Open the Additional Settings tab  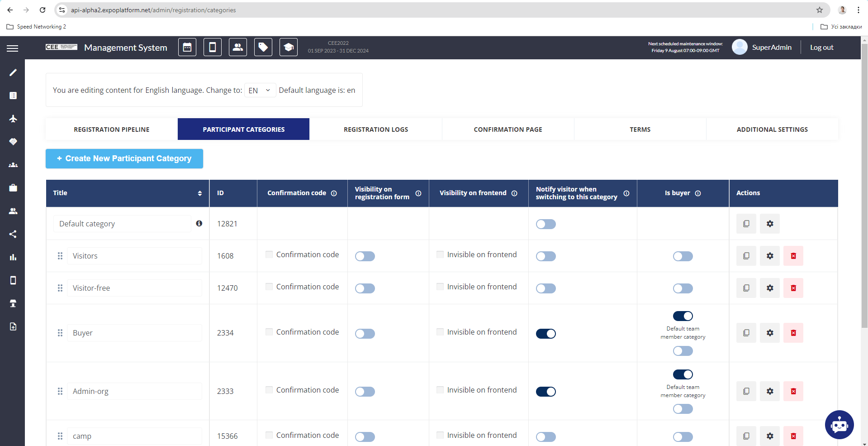coord(772,129)
